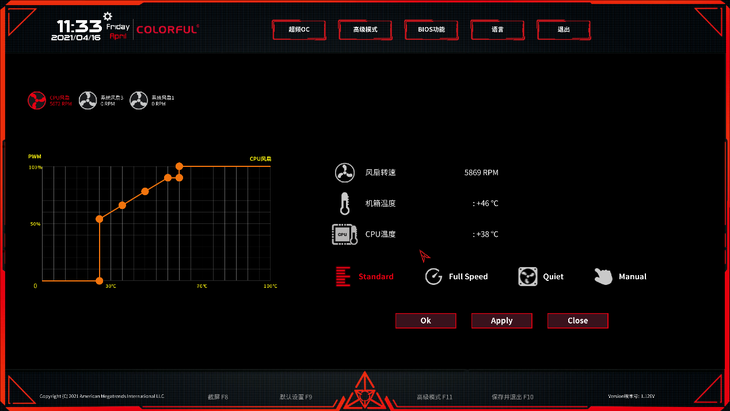This screenshot has height=411, width=730.
Task: Confirm with the Ok button
Action: pos(426,321)
